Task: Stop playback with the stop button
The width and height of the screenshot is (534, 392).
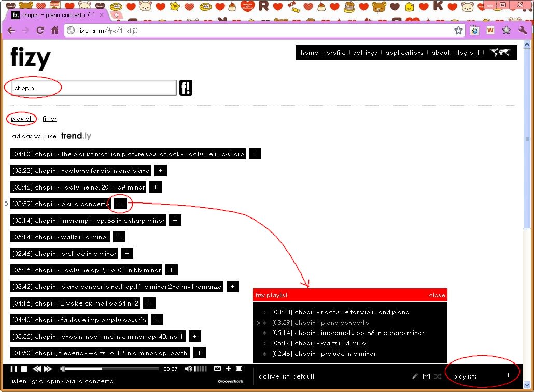Action: [x=24, y=369]
